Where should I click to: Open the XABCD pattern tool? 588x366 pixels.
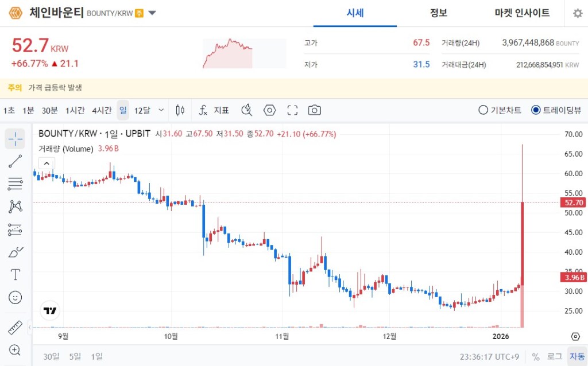(x=14, y=207)
